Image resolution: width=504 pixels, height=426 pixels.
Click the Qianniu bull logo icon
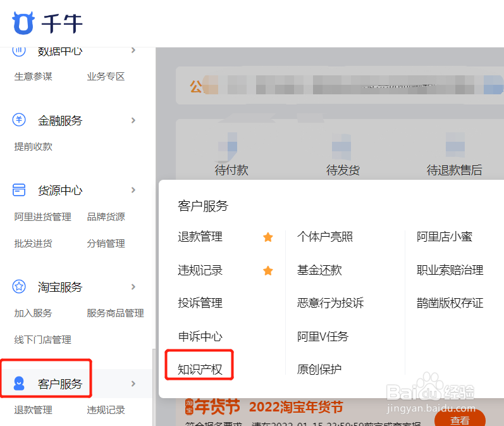pos(23,23)
